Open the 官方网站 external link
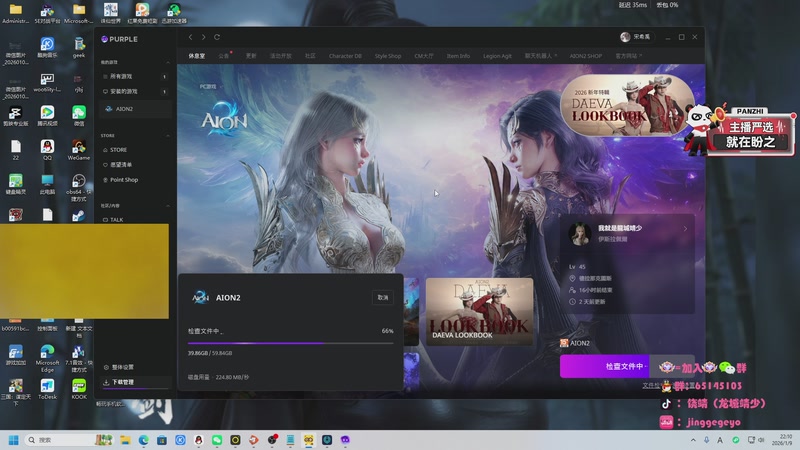Viewport: 800px width, 450px height. tap(628, 56)
